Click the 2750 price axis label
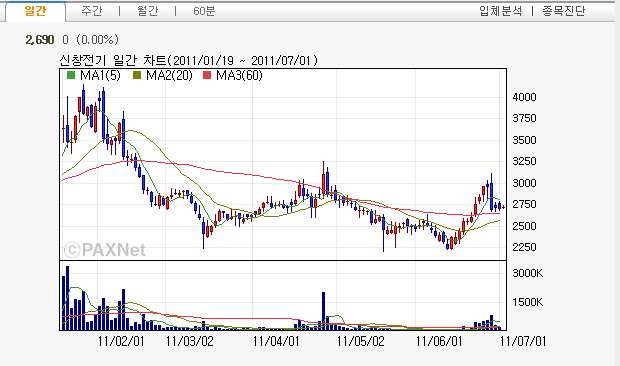Screen dimensions: 620x366 524,204
